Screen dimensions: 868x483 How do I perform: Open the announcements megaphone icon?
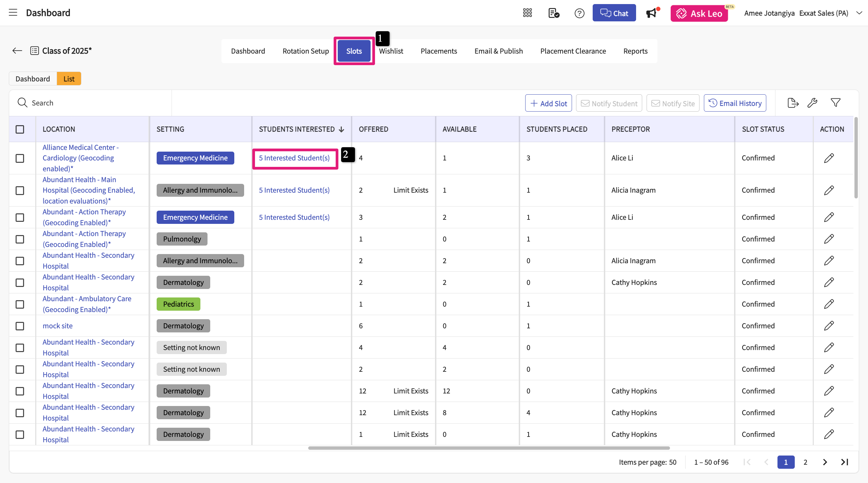(x=651, y=13)
